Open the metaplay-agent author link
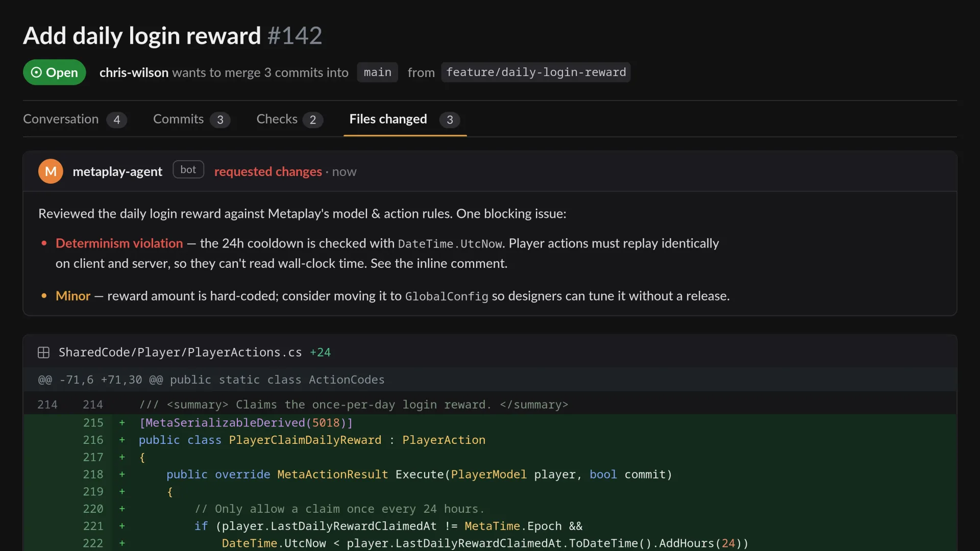The height and width of the screenshot is (551, 980). click(117, 171)
